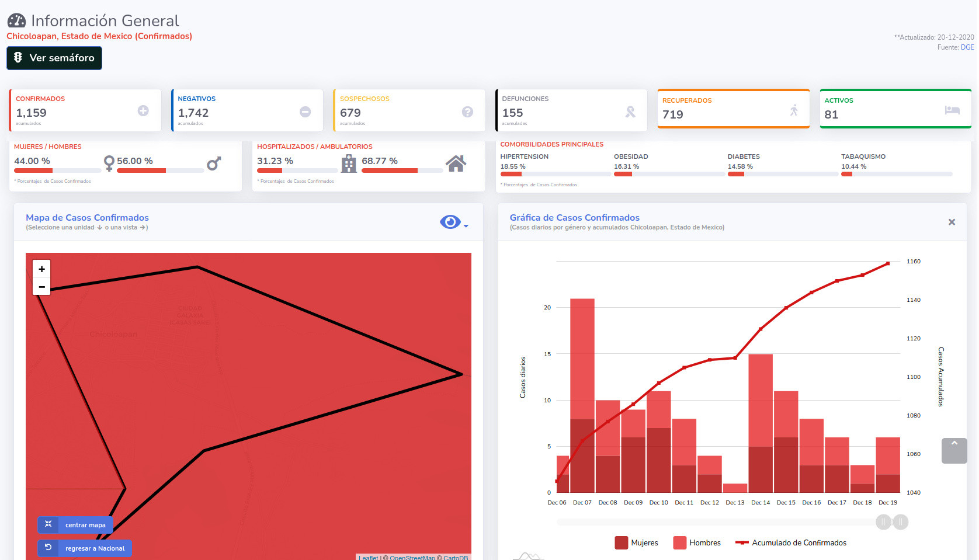Click the scroll-to-top arrow button
Screen dimensions: 979x560
(x=954, y=451)
